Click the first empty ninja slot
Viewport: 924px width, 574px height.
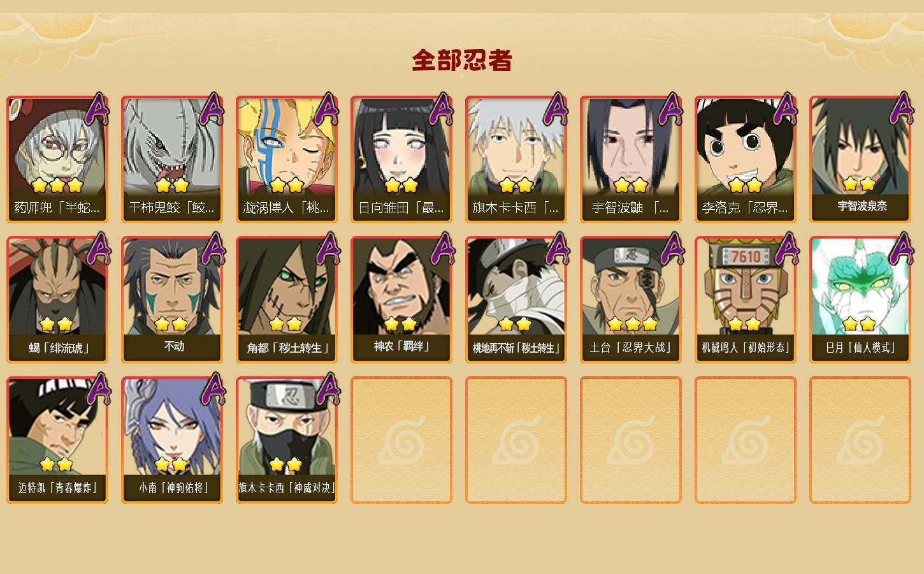coord(401,440)
